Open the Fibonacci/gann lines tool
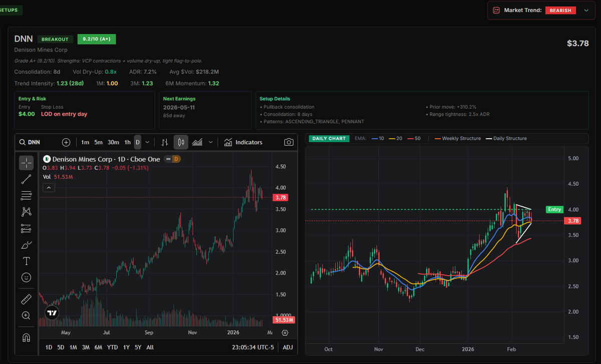This screenshot has width=601, height=364. click(x=27, y=195)
